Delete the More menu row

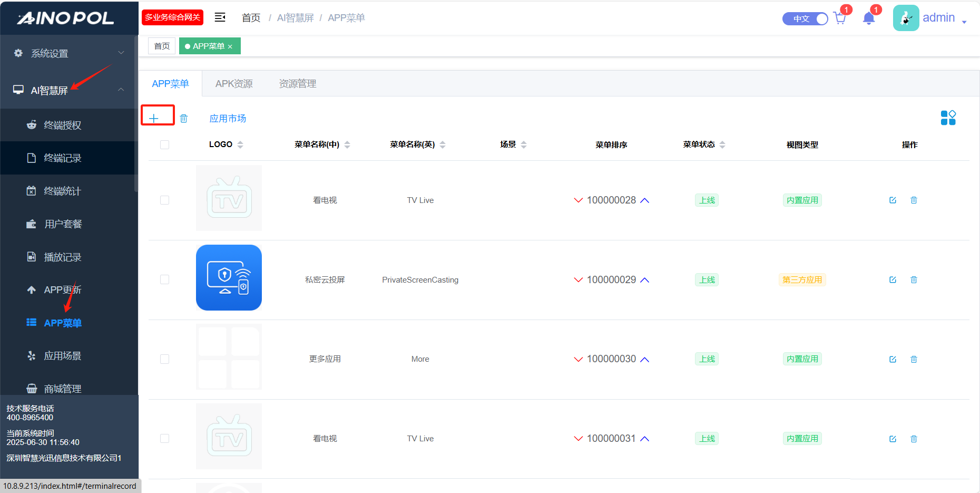[x=914, y=359]
